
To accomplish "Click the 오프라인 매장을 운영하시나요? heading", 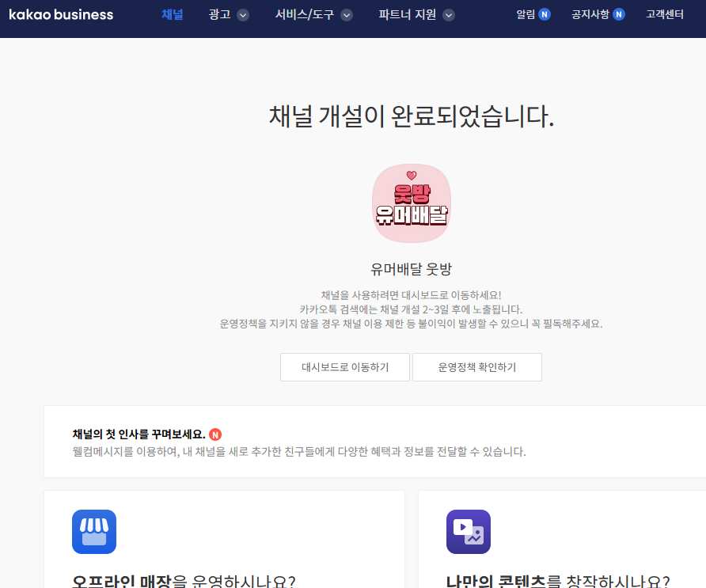I will pos(184,581).
